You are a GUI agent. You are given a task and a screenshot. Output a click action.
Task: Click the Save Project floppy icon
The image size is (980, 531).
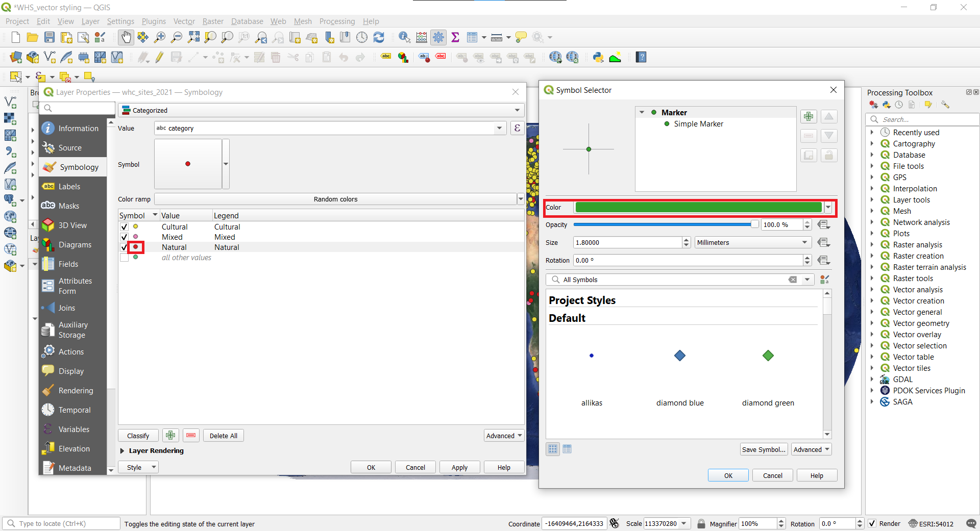point(50,37)
